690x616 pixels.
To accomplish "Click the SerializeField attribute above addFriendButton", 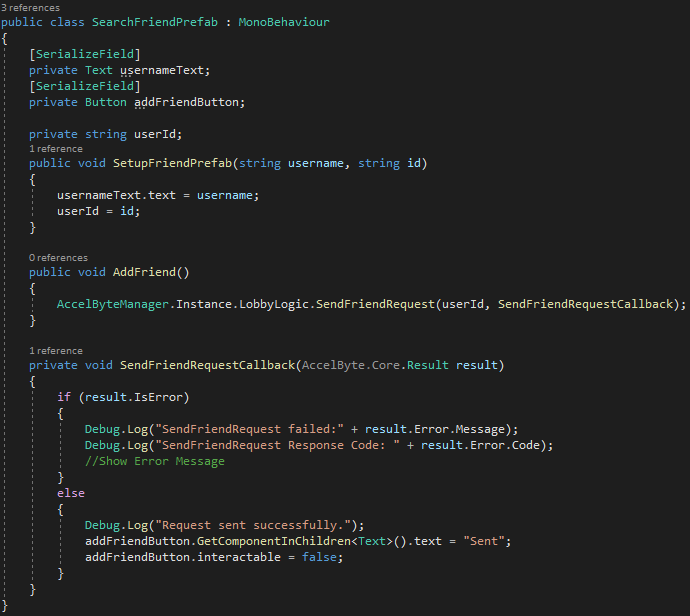I will (x=85, y=86).
